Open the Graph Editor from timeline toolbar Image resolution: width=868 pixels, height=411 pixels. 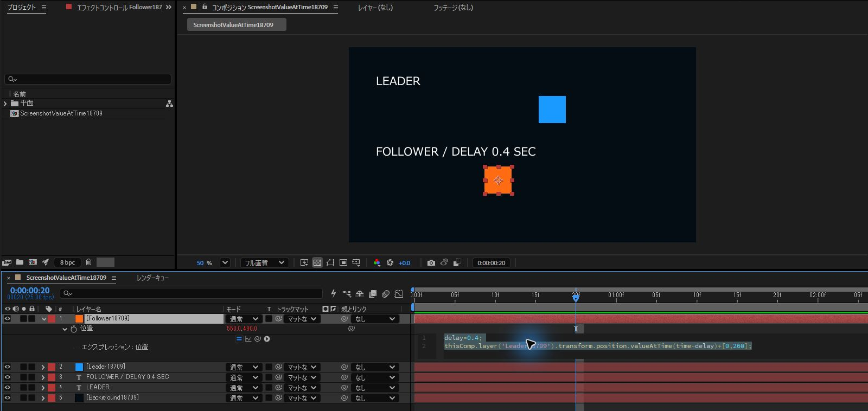pos(399,294)
